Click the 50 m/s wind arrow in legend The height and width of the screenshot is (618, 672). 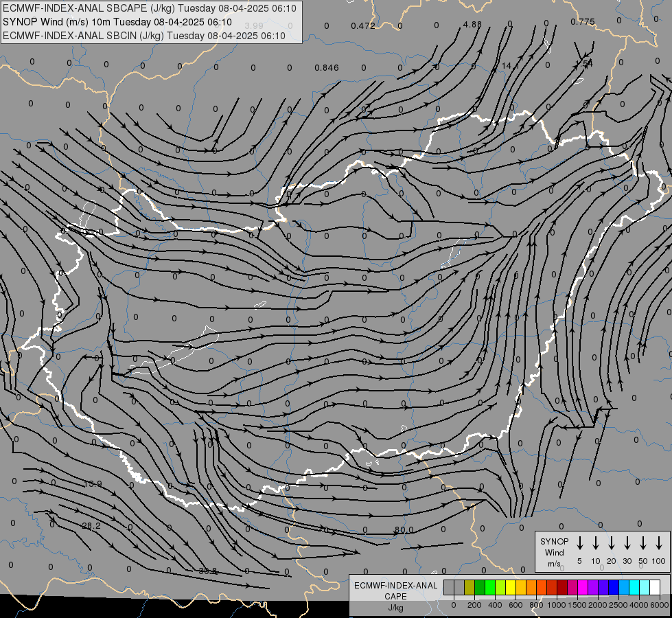(x=643, y=543)
